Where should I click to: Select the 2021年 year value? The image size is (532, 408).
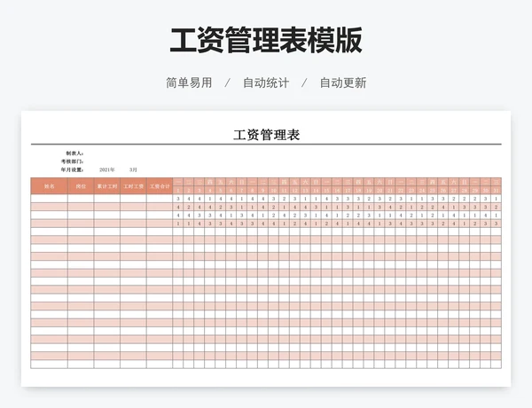coord(107,169)
